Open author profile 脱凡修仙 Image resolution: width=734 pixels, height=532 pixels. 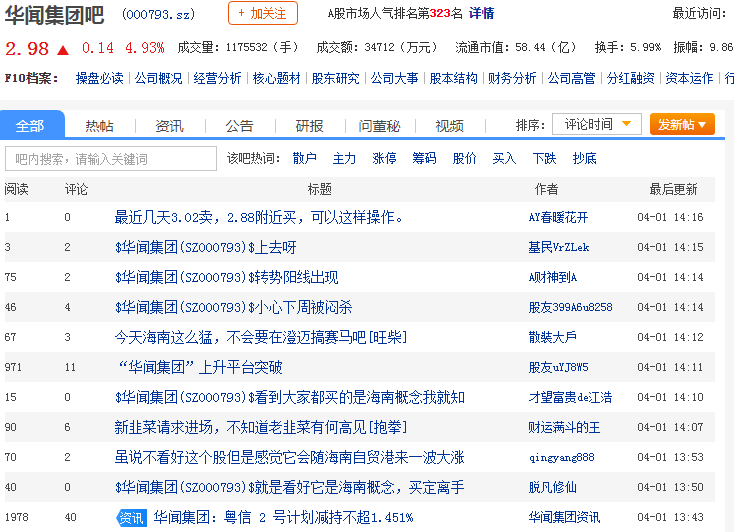(x=552, y=487)
